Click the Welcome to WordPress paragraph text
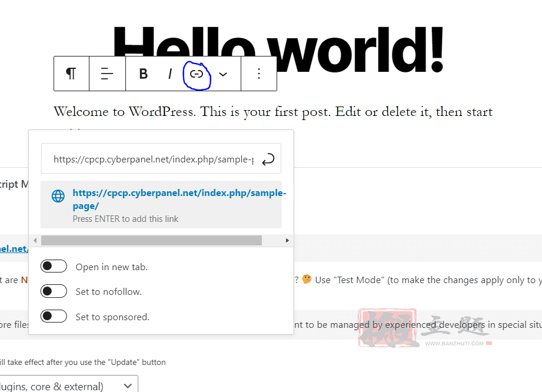The image size is (542, 392). click(273, 112)
